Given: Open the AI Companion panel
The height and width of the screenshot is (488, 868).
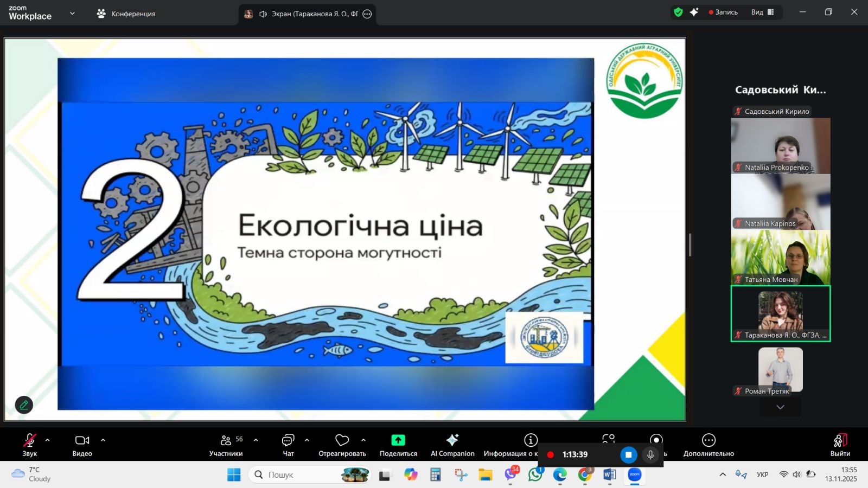Looking at the screenshot, I should coord(452,445).
